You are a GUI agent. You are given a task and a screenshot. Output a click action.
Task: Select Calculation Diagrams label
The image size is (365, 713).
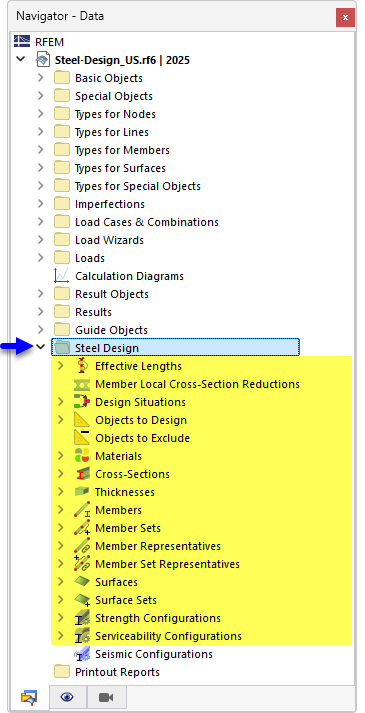130,276
